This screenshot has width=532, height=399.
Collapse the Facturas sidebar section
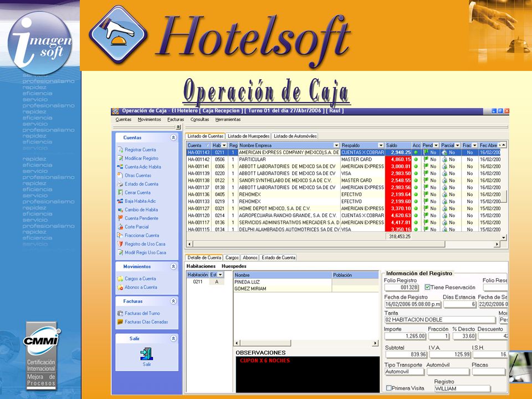173,301
